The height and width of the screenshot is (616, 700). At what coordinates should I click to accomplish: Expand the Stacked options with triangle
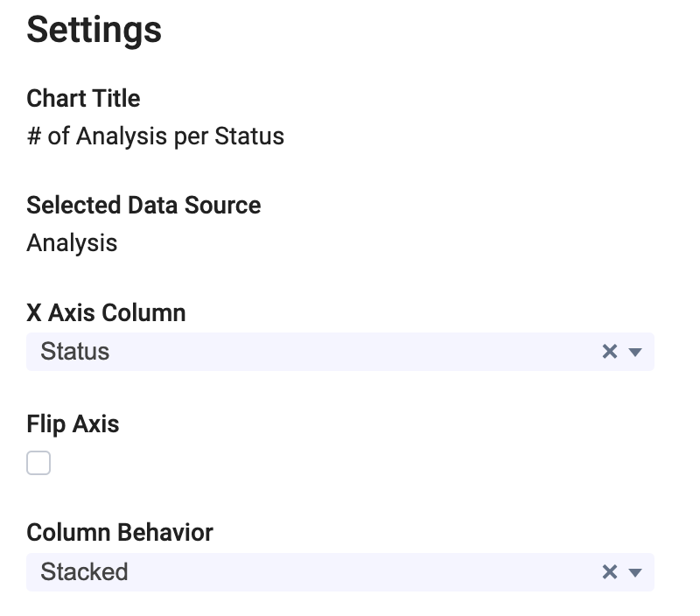[x=636, y=572]
